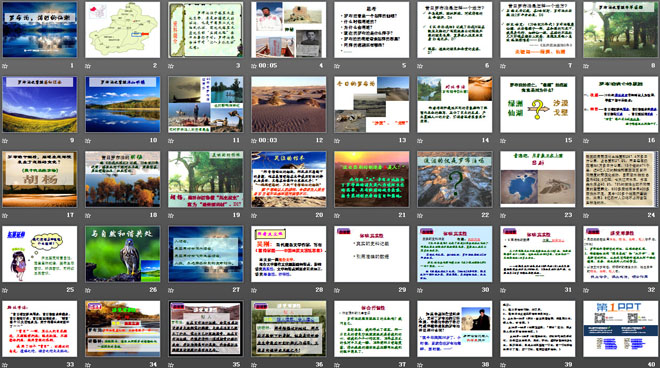
Task: Click the transition star icon under slide 8
Action: coord(586,66)
